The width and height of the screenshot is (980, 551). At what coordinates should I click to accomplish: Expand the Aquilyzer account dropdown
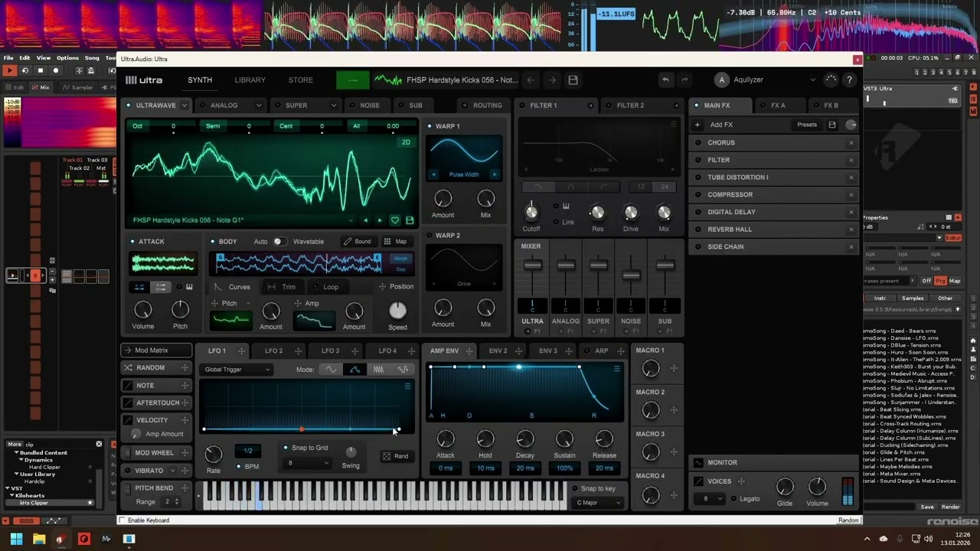point(813,80)
